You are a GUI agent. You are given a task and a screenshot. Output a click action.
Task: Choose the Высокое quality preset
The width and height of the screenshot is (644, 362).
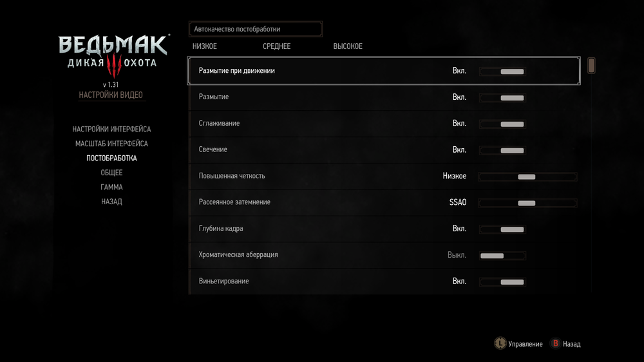click(348, 46)
